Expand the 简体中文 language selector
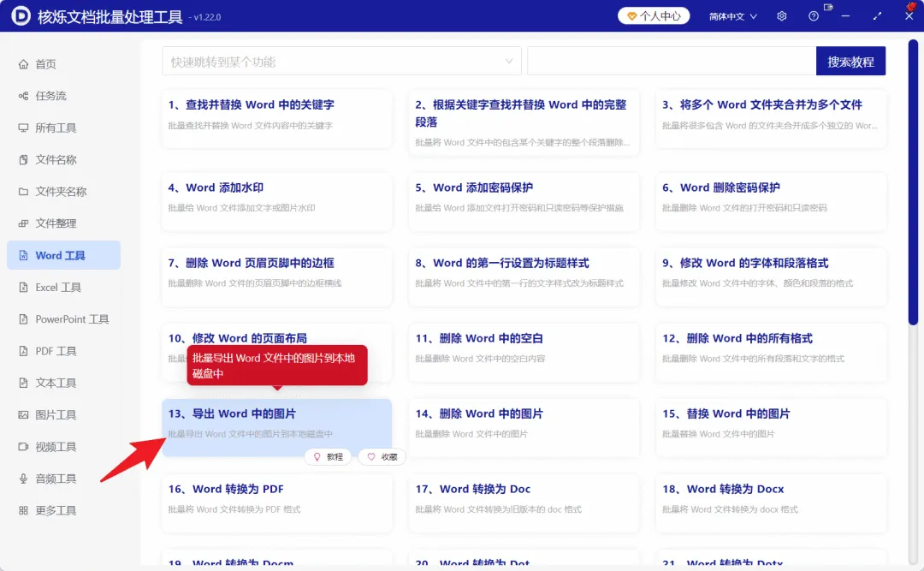 pyautogui.click(x=732, y=16)
